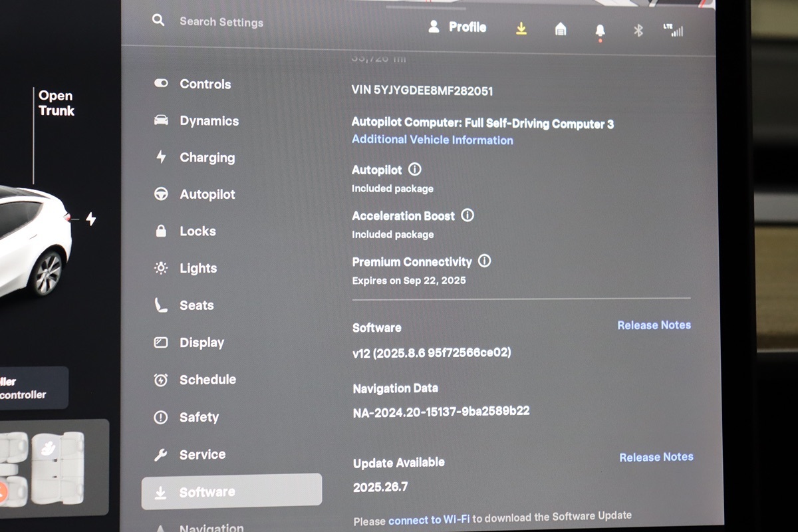798x532 pixels.
Task: Type in the Search Settings field
Action: click(x=221, y=22)
